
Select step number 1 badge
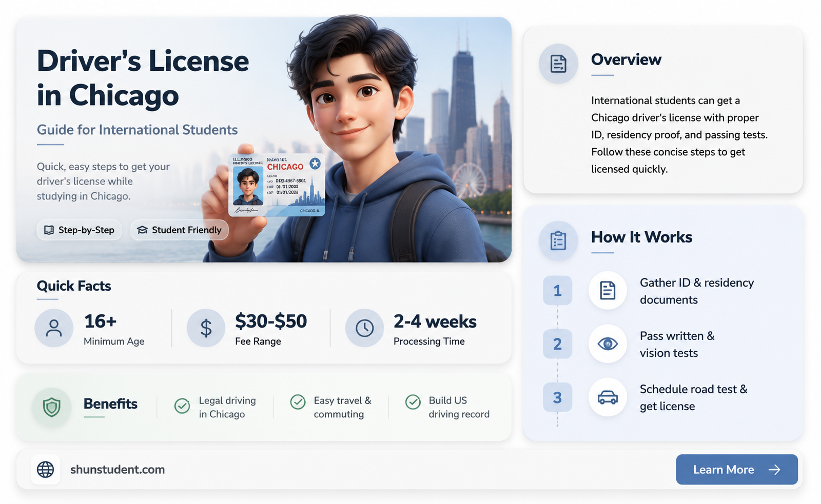[x=557, y=291]
